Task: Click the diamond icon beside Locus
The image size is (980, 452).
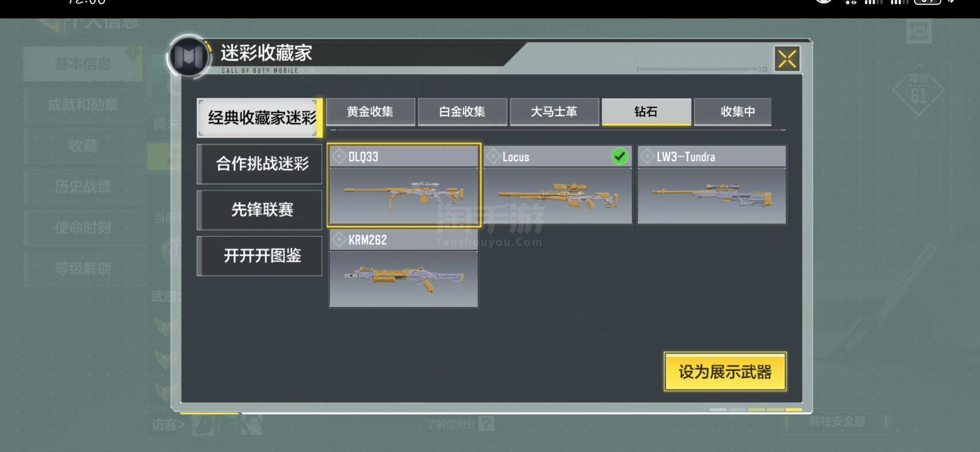Action: tap(493, 157)
